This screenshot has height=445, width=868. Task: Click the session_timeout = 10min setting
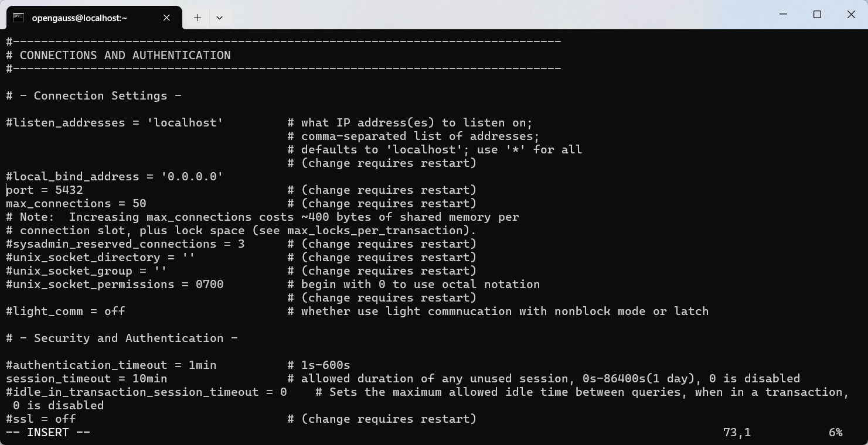(x=87, y=378)
